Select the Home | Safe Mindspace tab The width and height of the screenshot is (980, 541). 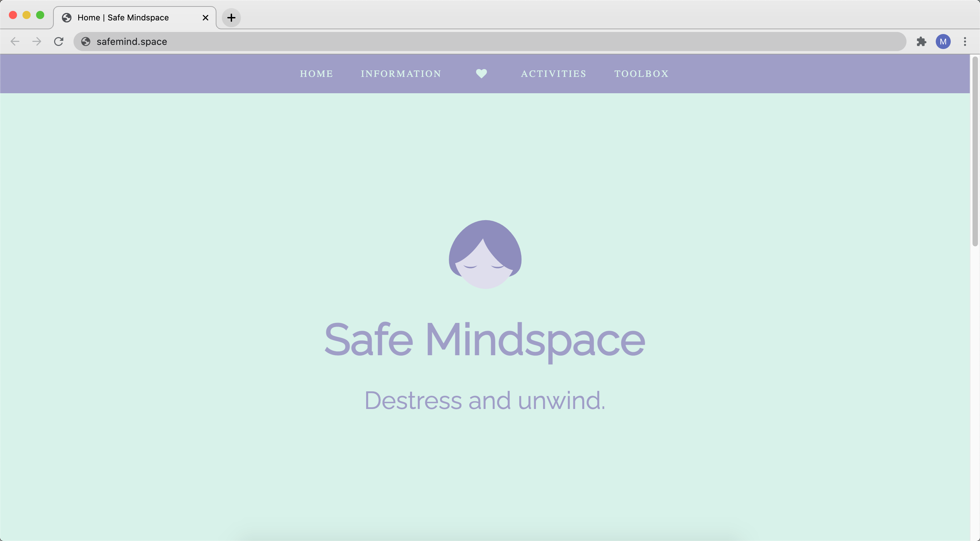(123, 17)
